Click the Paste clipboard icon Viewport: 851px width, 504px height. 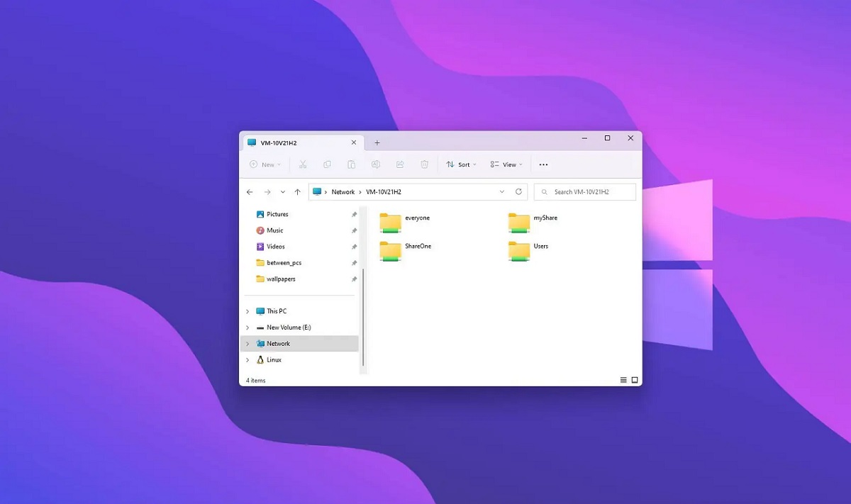351,164
